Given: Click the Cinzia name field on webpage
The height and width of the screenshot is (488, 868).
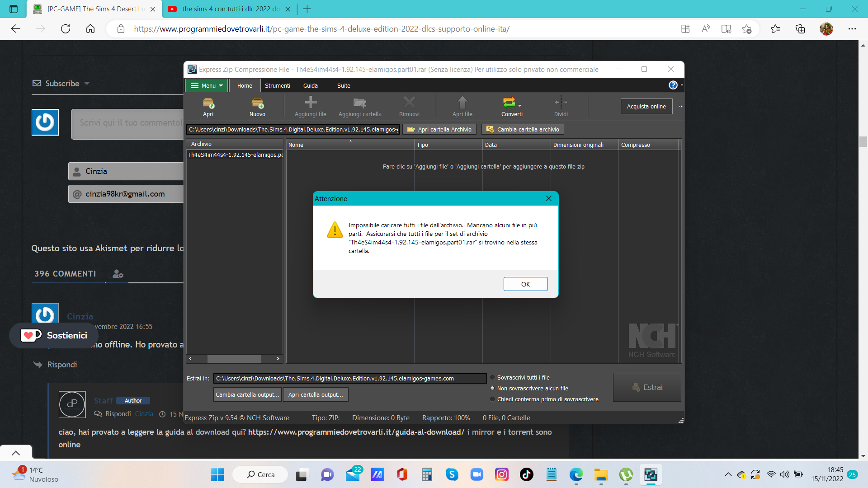Looking at the screenshot, I should (126, 171).
